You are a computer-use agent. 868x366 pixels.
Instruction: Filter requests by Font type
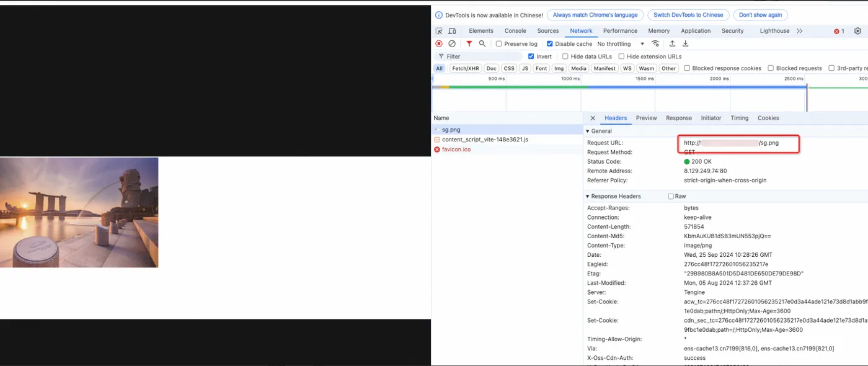point(541,68)
